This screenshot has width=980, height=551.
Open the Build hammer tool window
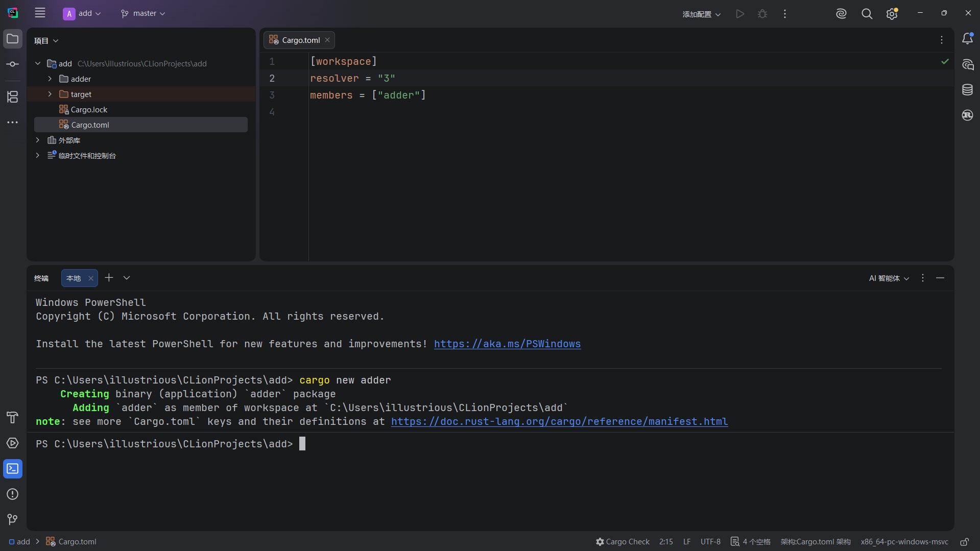(13, 418)
